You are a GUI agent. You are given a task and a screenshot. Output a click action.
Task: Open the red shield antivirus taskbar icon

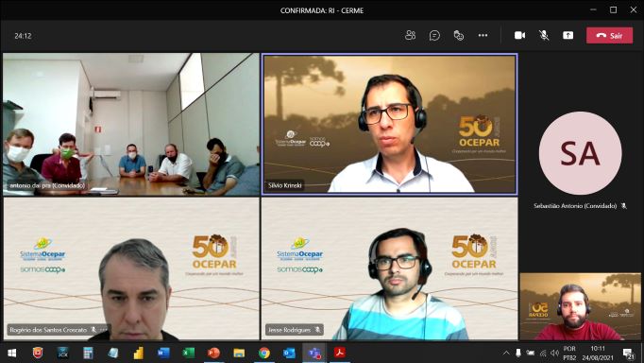point(38,354)
